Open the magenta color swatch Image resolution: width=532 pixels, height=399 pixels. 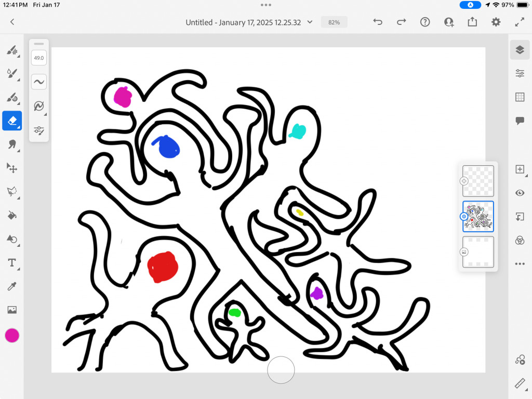pyautogui.click(x=12, y=336)
